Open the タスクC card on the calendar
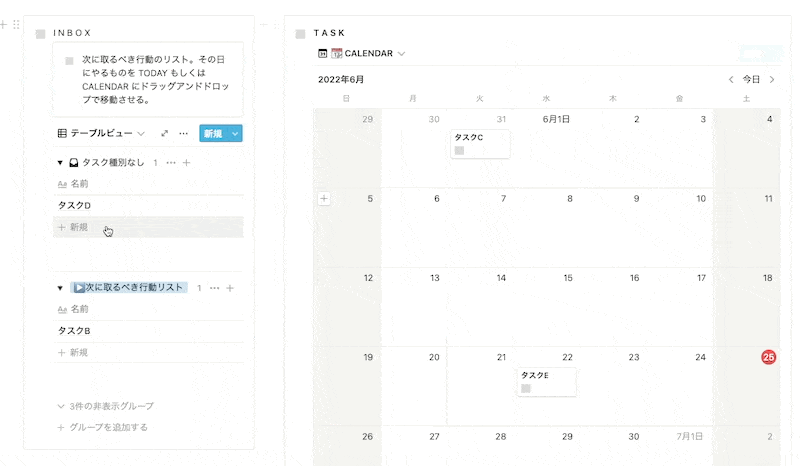This screenshot has height=466, width=800. pos(480,144)
